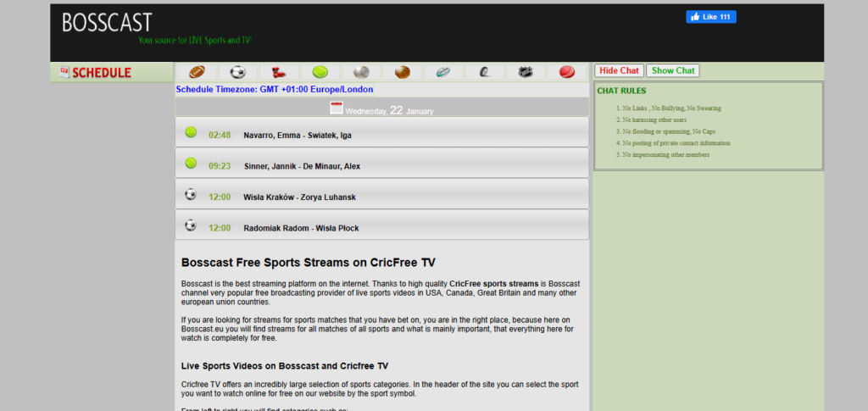
Task: Select the boxing gloves category icon
Action: tap(279, 72)
